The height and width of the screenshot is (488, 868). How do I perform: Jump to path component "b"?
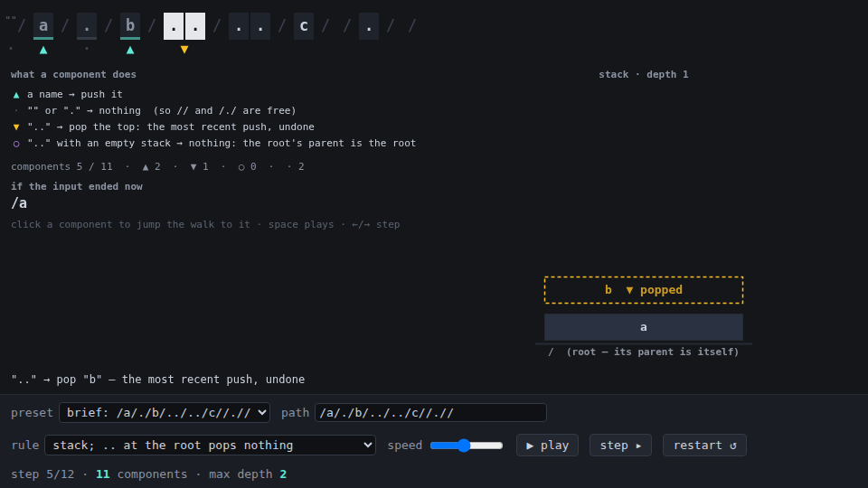pos(130,26)
